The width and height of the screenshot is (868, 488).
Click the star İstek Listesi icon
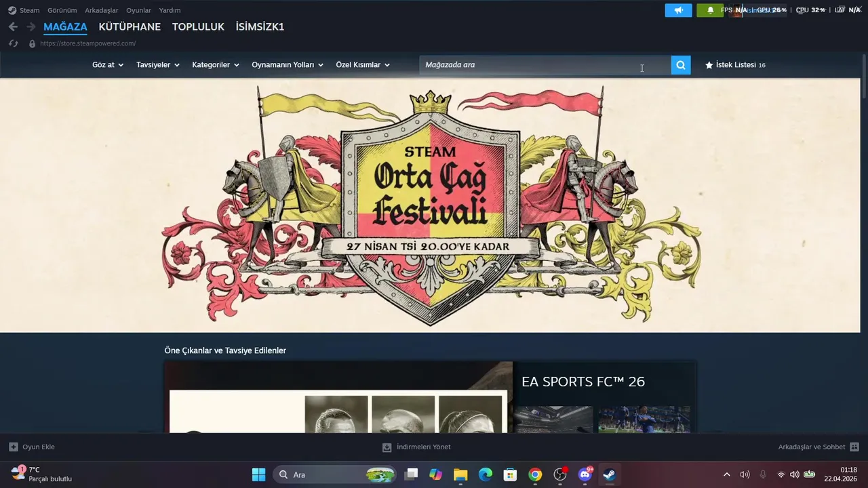(709, 65)
